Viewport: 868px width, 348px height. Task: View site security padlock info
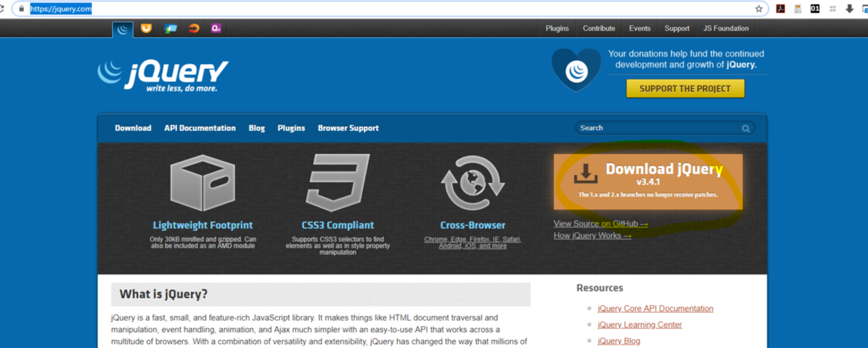click(21, 9)
